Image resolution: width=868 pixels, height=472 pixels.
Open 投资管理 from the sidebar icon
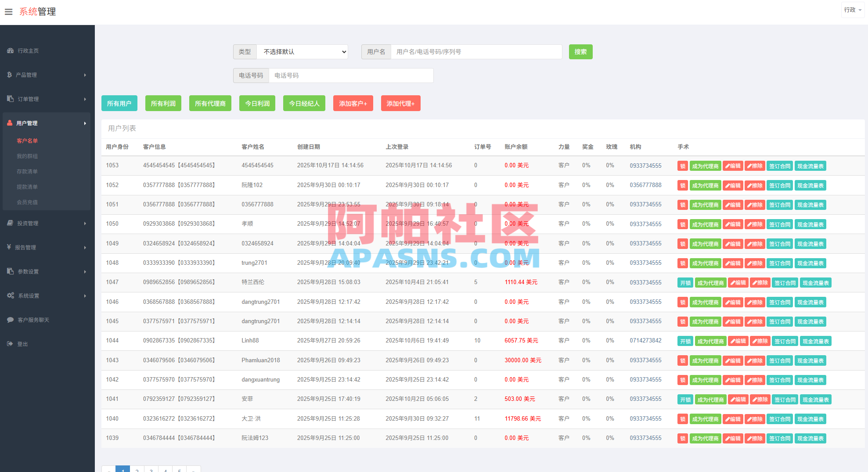click(10, 223)
